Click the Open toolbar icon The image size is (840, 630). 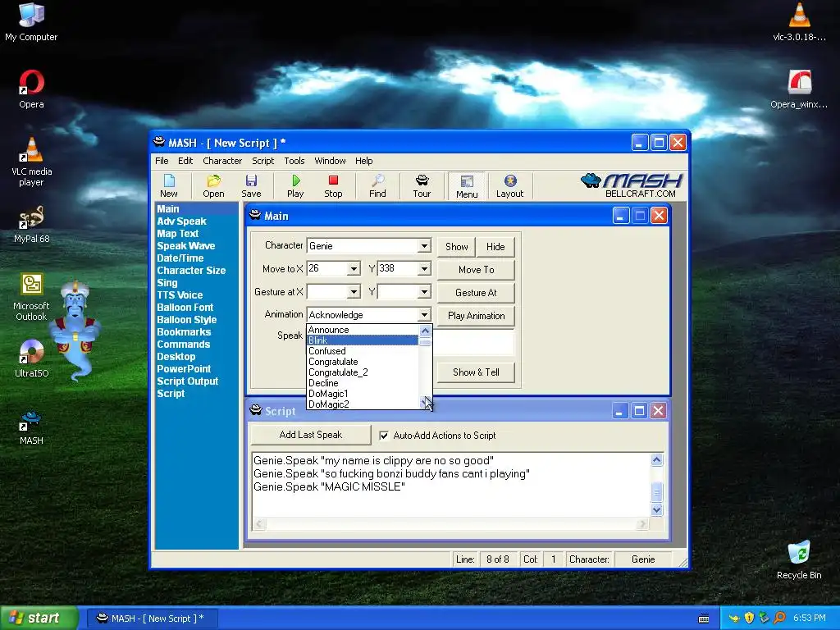(x=213, y=186)
